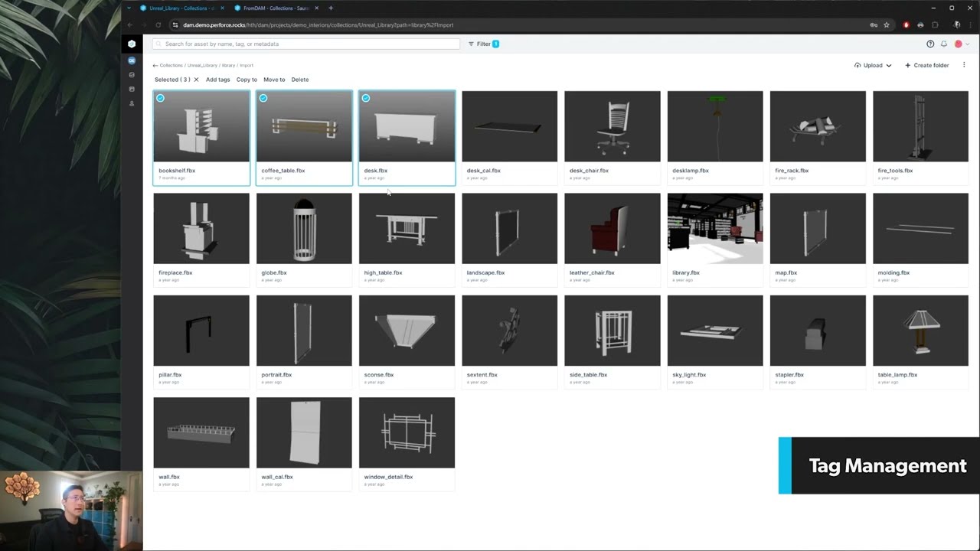Image resolution: width=980 pixels, height=551 pixels.
Task: Reload the browser page
Action: click(158, 24)
